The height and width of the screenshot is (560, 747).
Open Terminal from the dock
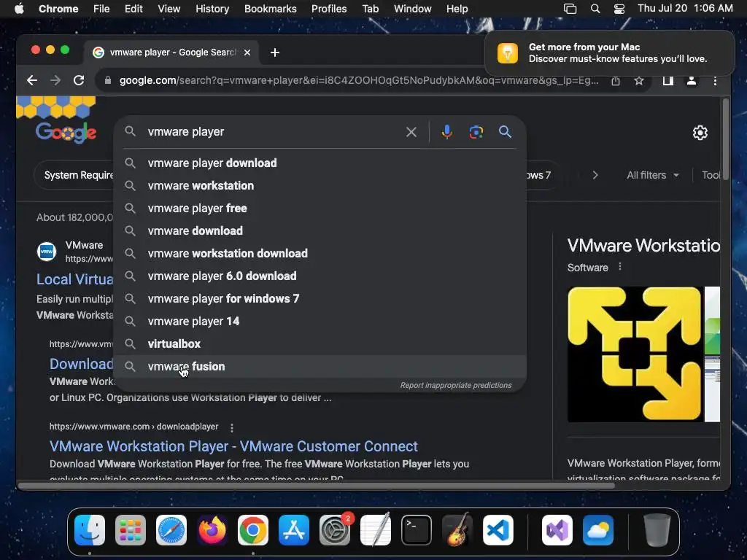[x=417, y=530]
